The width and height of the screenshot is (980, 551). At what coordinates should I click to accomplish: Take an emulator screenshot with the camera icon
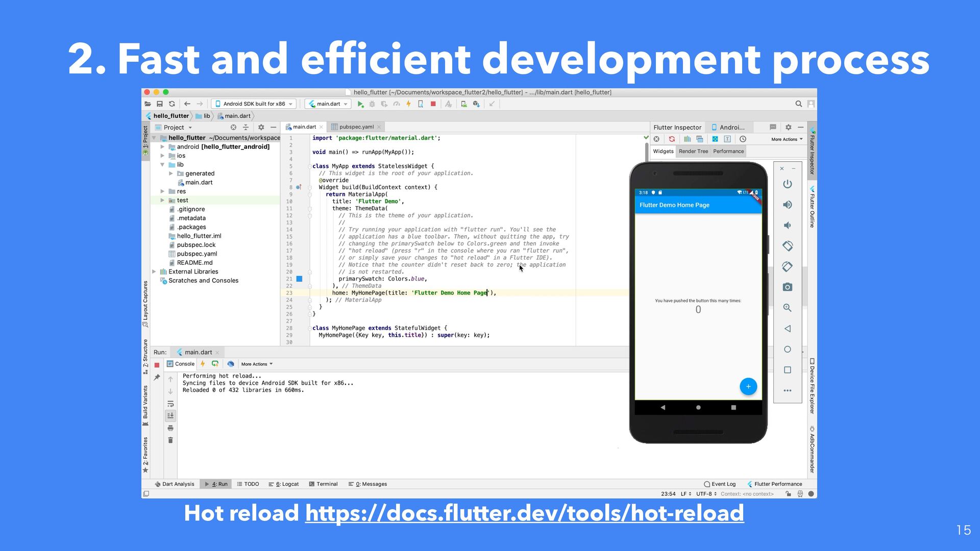(788, 287)
